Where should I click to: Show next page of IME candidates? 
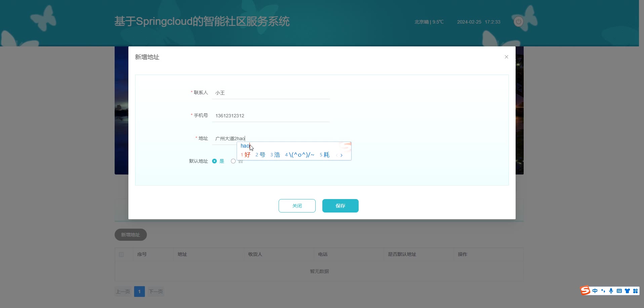point(341,155)
